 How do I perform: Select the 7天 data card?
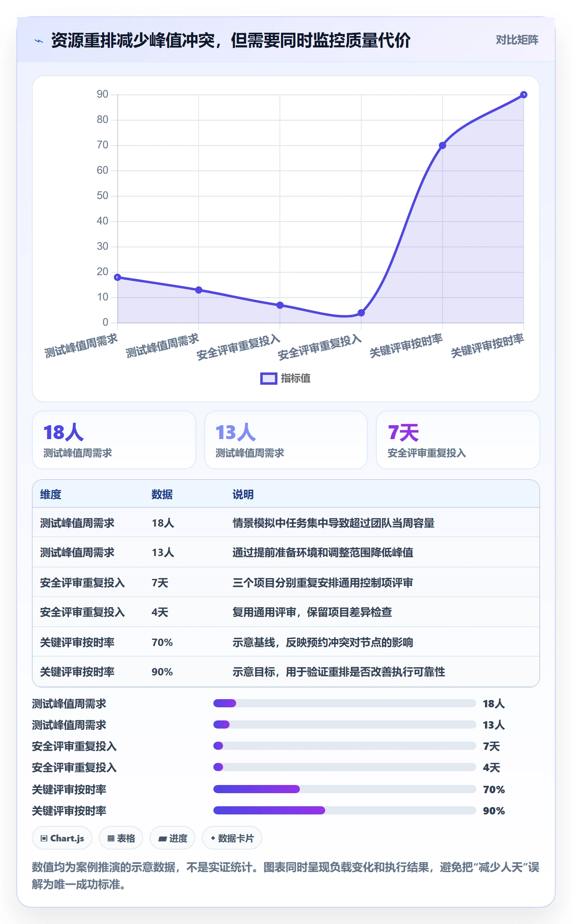tap(458, 440)
